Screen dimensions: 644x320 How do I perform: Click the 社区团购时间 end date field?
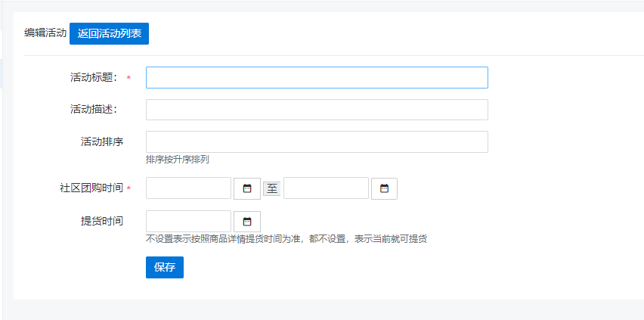pos(326,188)
